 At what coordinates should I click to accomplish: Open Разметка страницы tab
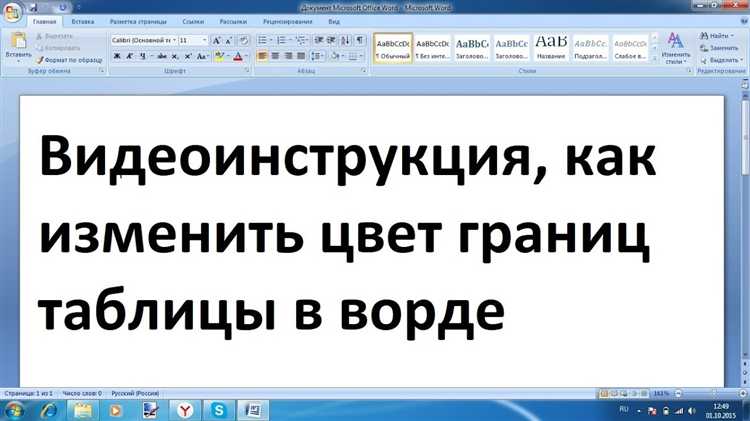click(138, 22)
